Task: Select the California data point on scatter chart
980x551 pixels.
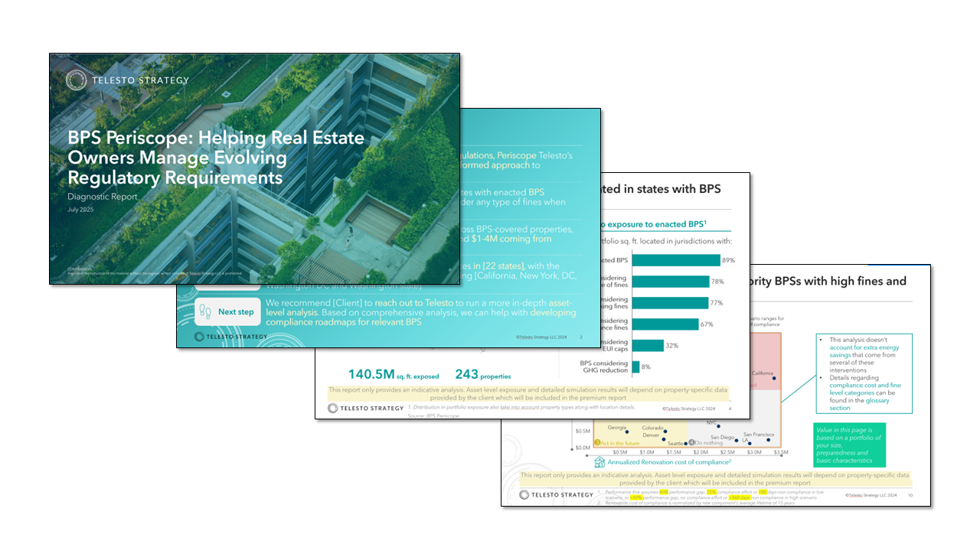Action: pos(774,378)
